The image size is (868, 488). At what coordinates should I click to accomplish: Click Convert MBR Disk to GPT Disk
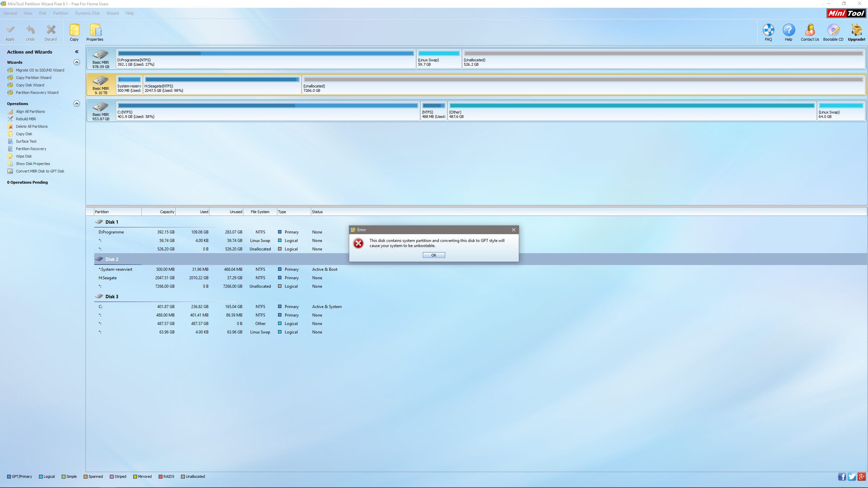(40, 171)
